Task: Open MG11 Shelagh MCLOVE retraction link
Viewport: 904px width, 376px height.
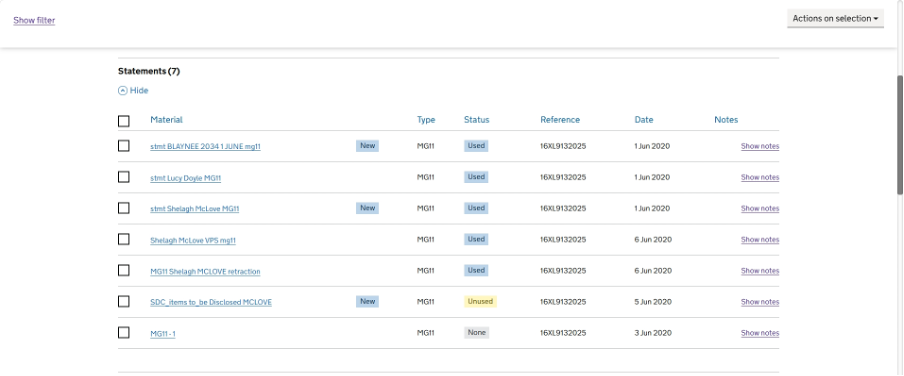Action: 205,272
